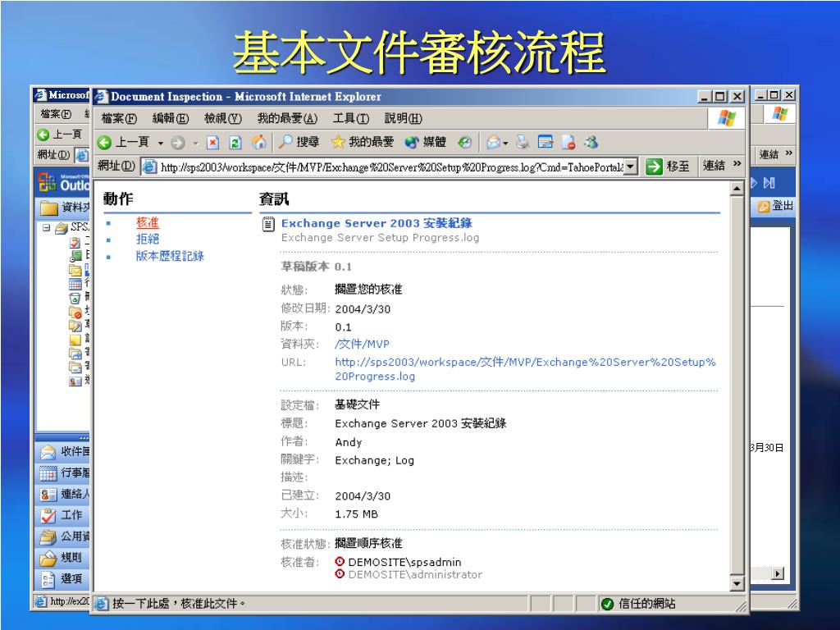Select the keywords Exchange; Log

pos(374,460)
